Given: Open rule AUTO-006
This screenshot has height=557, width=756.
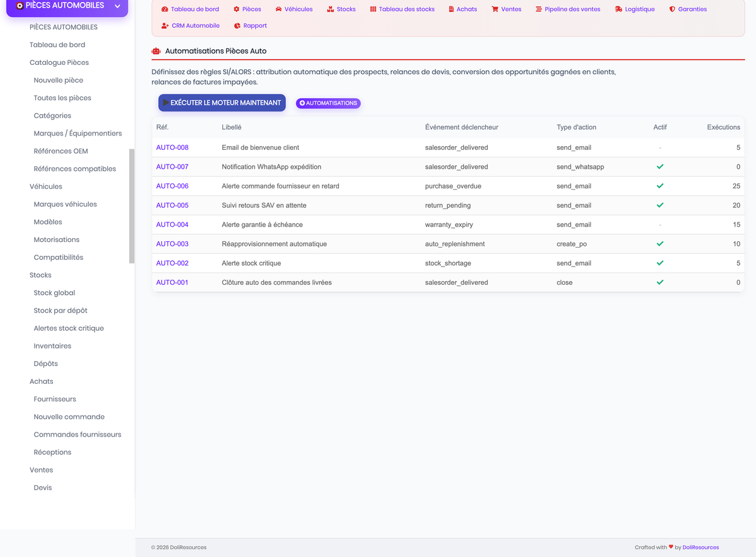Looking at the screenshot, I should (x=172, y=186).
